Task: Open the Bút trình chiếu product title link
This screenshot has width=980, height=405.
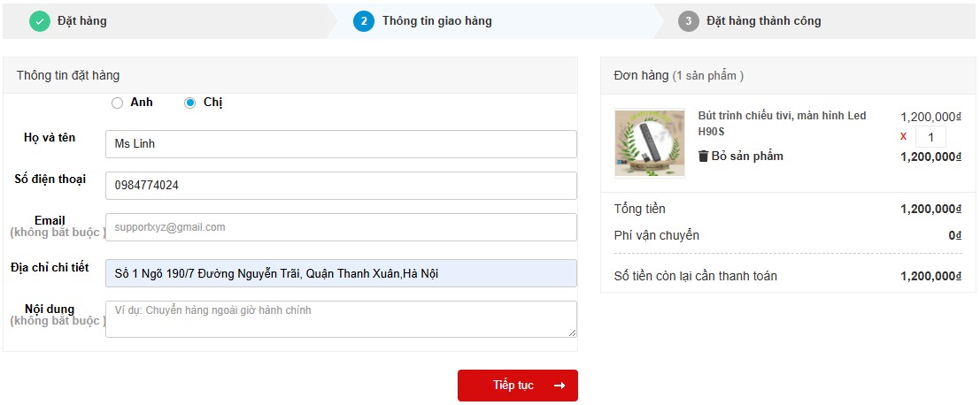Action: 782,123
